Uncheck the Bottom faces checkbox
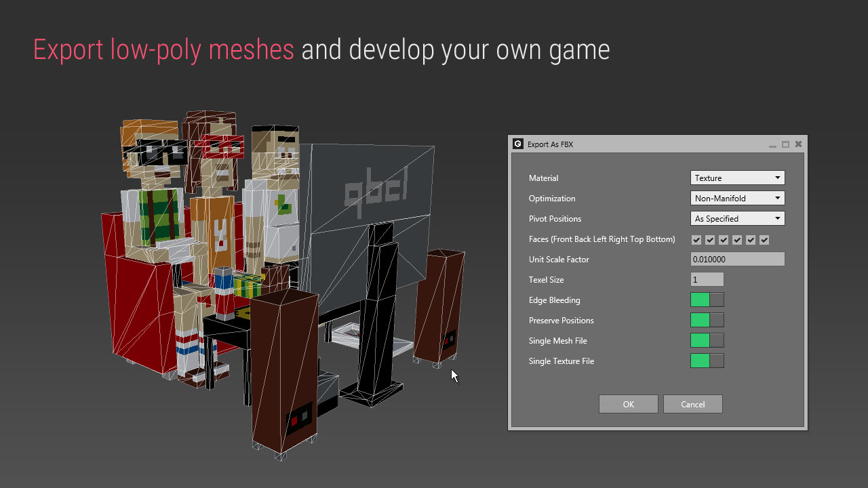The height and width of the screenshot is (488, 868). click(x=764, y=239)
